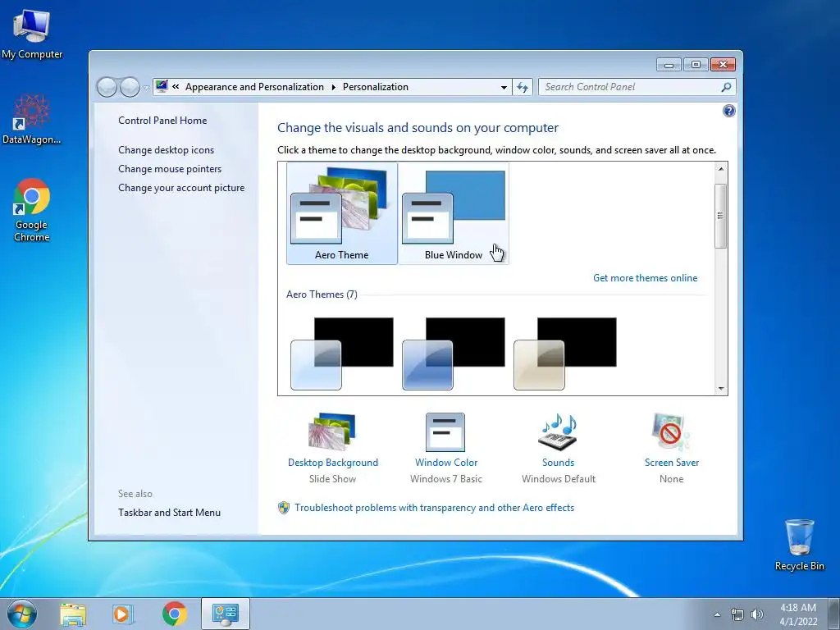
Task: Click the Back navigation arrow button
Action: point(107,87)
